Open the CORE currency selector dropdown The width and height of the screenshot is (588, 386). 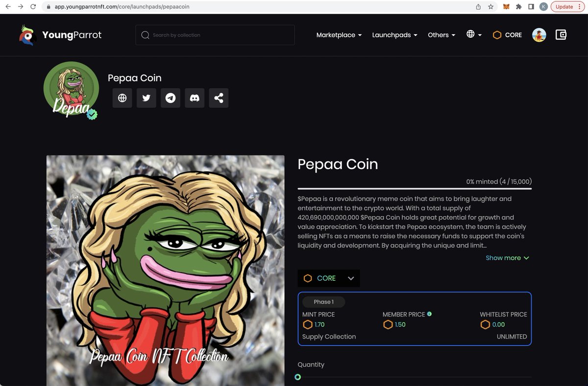(x=328, y=278)
